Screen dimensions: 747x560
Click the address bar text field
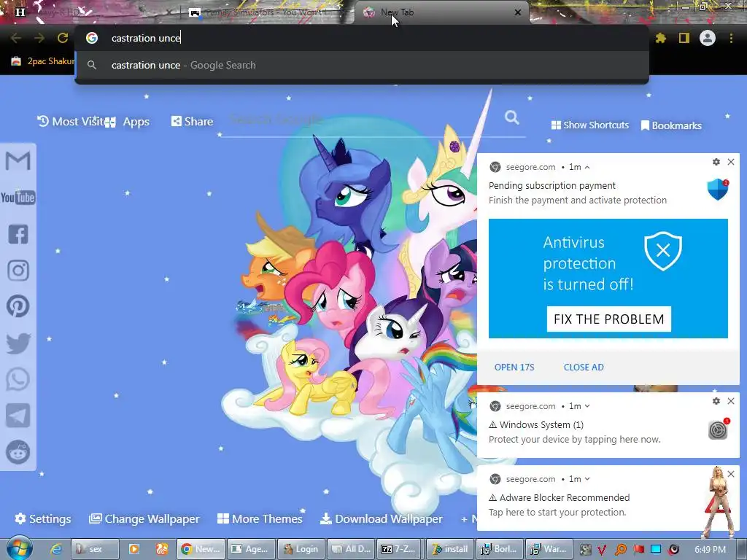[x=362, y=38]
